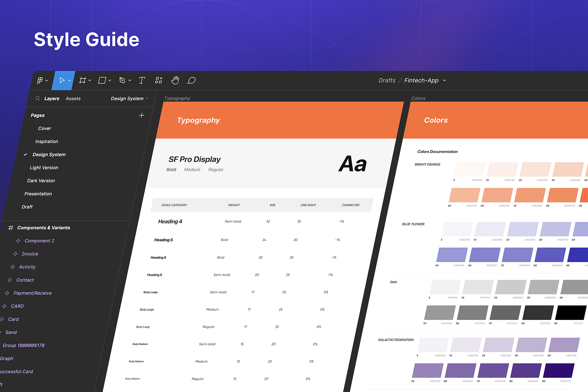Click the LINE HIGHT column header
This screenshot has width=588, height=392.
coord(308,205)
